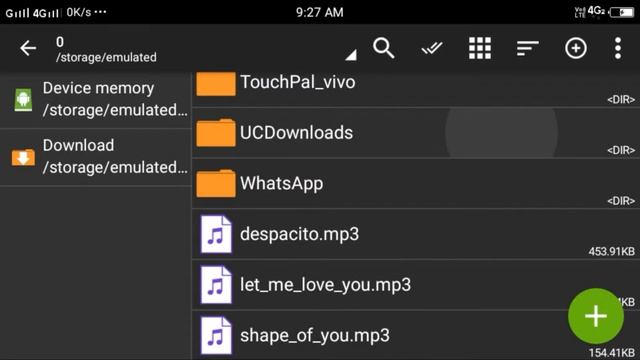
Task: Tap the WhatsApp folder icon
Action: pyautogui.click(x=216, y=183)
